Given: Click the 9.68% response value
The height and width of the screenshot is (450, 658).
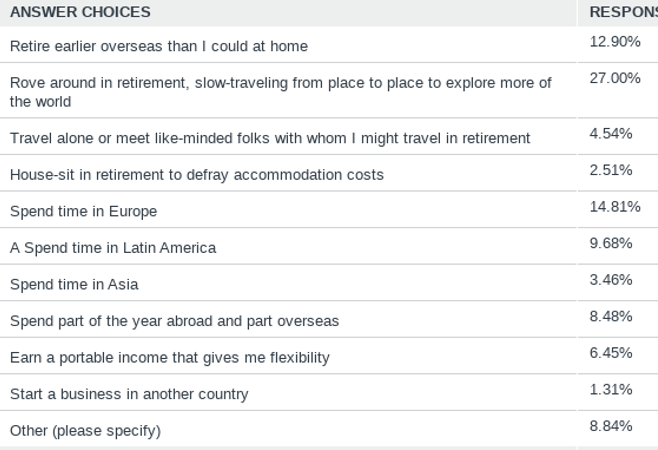Looking at the screenshot, I should (x=611, y=243).
